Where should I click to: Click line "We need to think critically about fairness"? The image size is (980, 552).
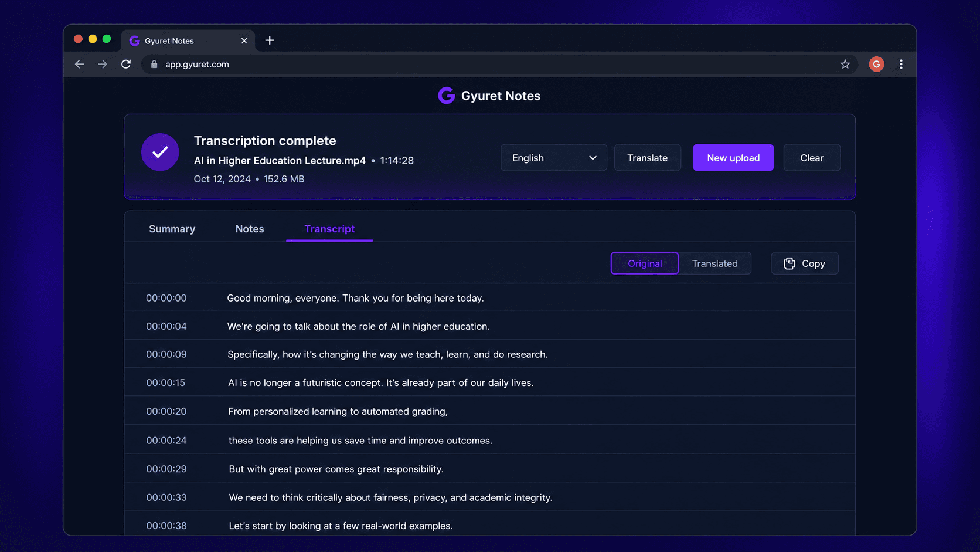(x=390, y=497)
